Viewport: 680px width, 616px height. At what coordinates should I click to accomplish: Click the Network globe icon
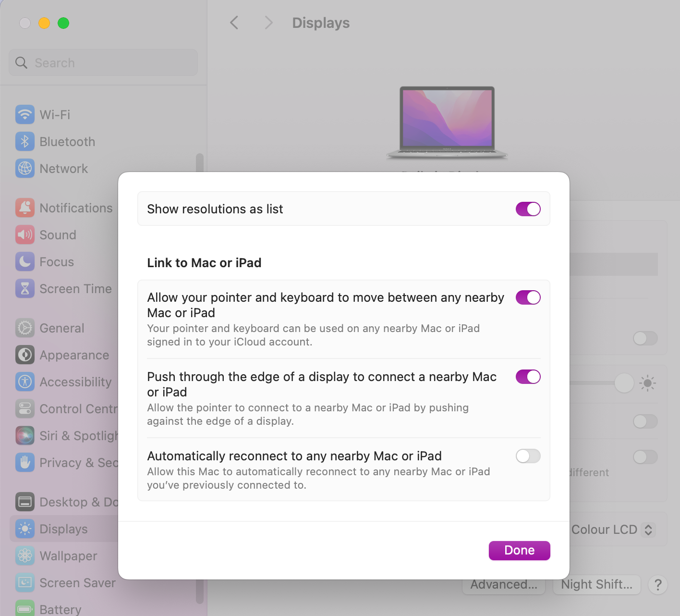pyautogui.click(x=25, y=168)
